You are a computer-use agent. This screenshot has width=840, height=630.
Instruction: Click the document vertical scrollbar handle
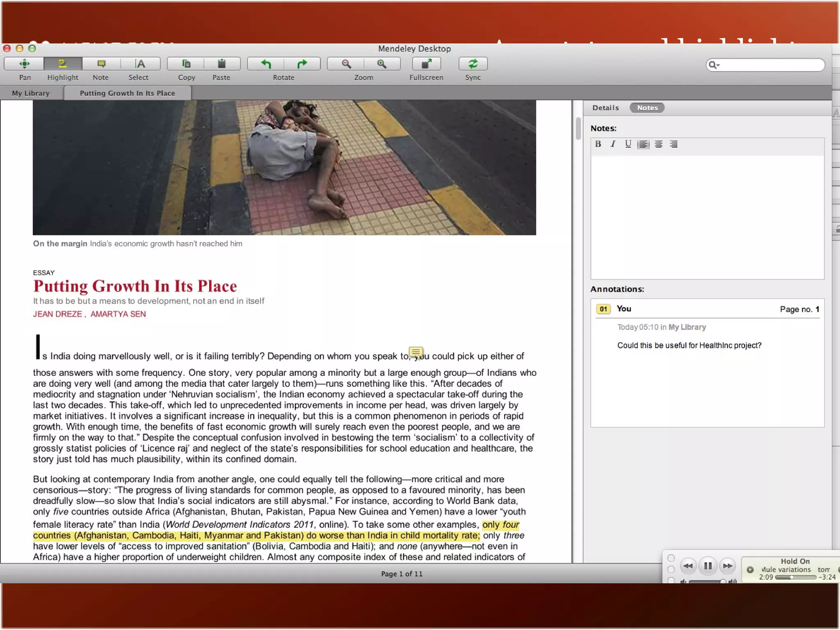pos(578,128)
